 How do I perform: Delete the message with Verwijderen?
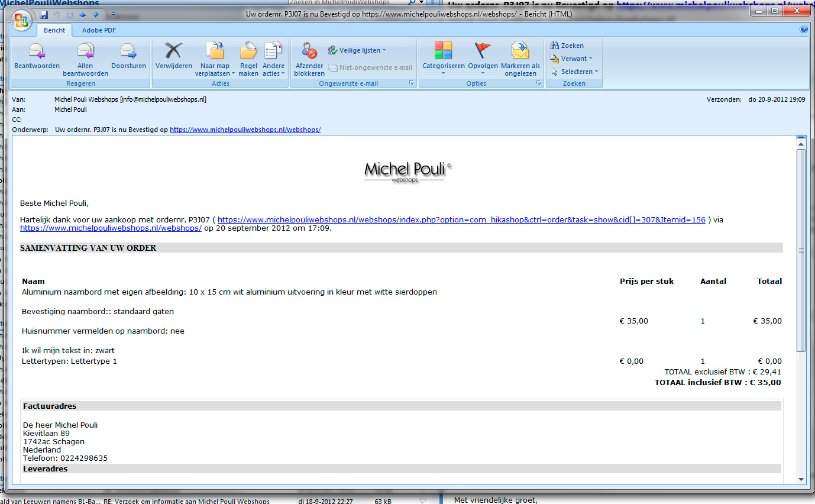pos(174,56)
